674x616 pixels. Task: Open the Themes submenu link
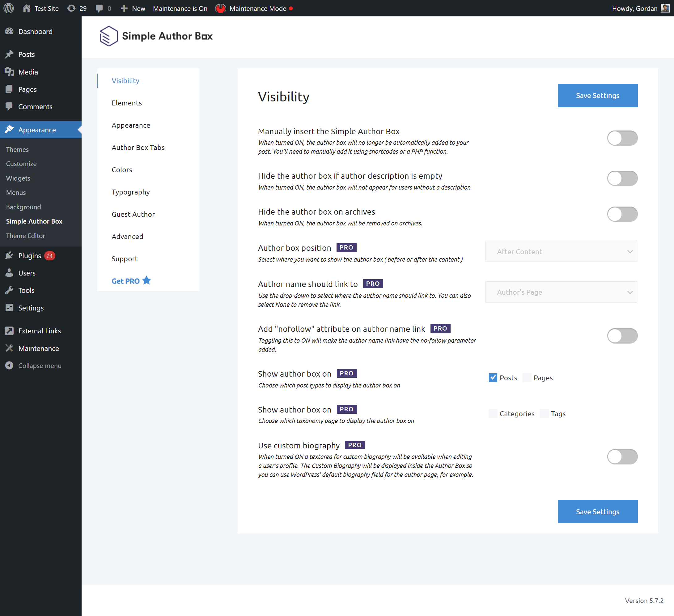pos(17,149)
